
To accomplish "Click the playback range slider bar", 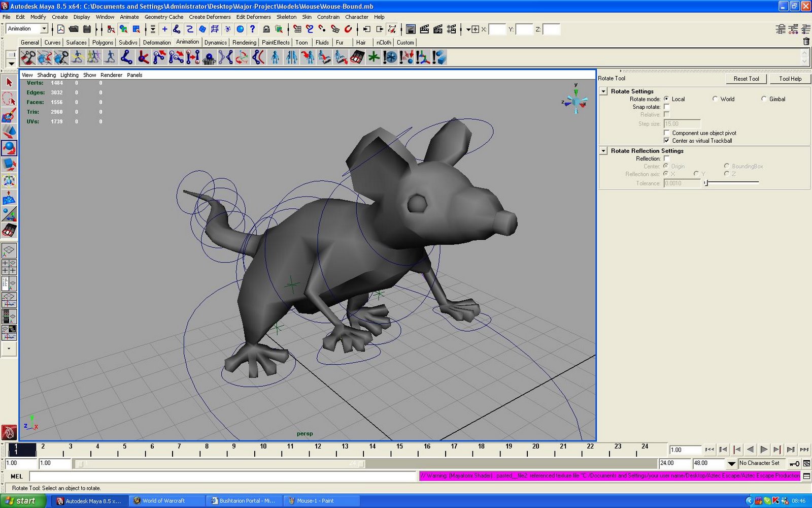I will pos(220,464).
